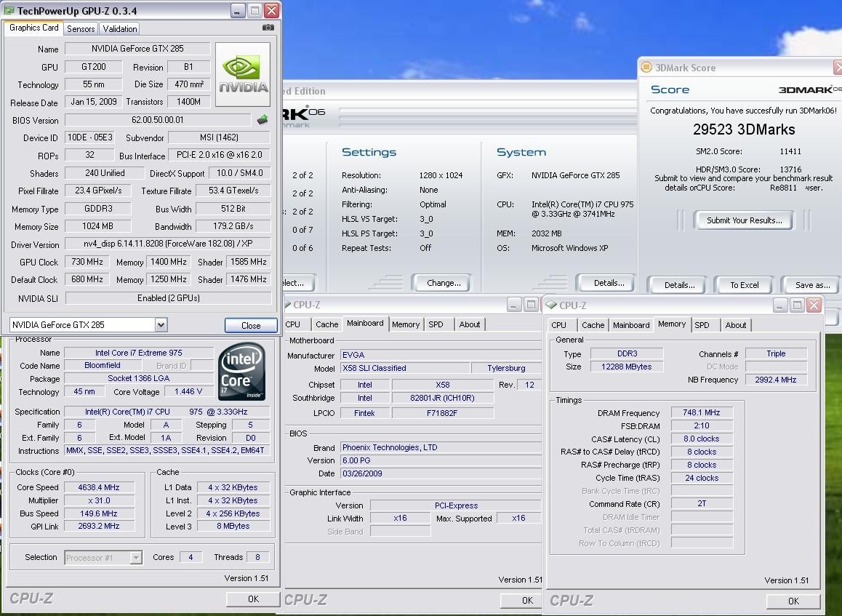Image resolution: width=842 pixels, height=616 pixels.
Task: Open the CPU tab in CPU-Z Memory window
Action: (x=558, y=325)
